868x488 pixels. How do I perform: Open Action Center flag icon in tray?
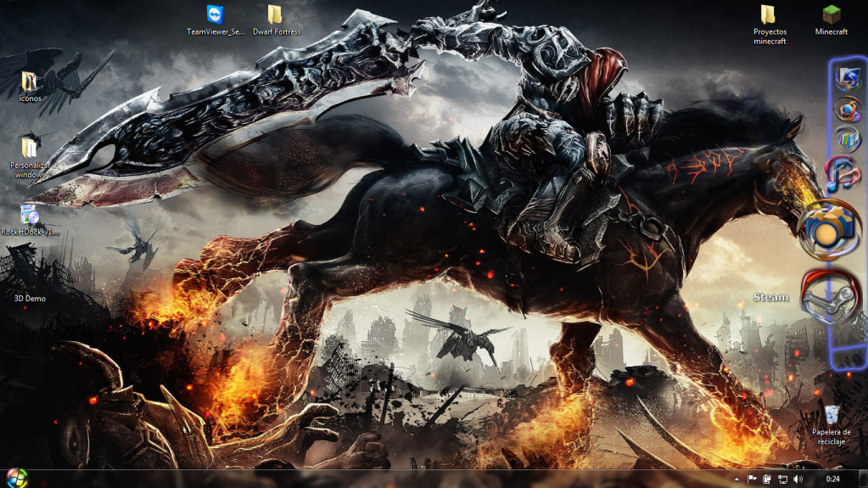pos(752,480)
